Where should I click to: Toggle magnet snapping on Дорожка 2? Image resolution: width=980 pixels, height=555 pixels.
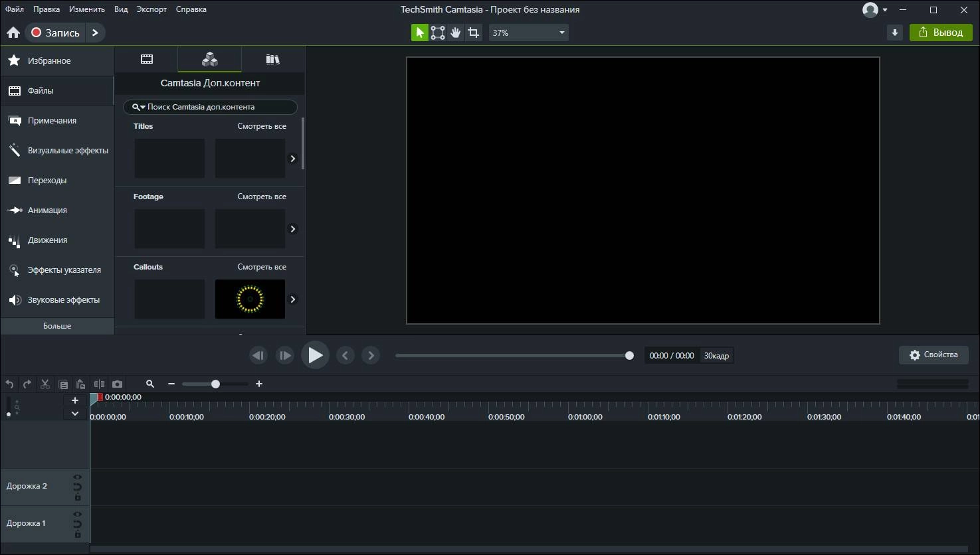(x=78, y=487)
